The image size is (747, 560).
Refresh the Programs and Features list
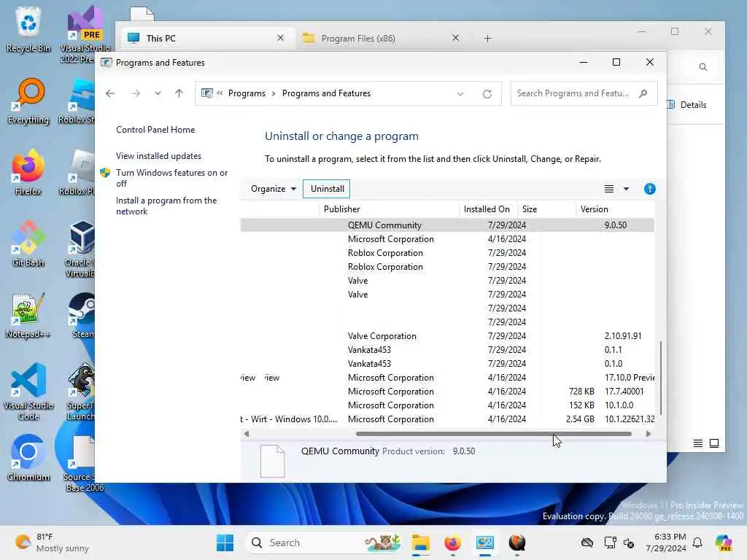487,94
